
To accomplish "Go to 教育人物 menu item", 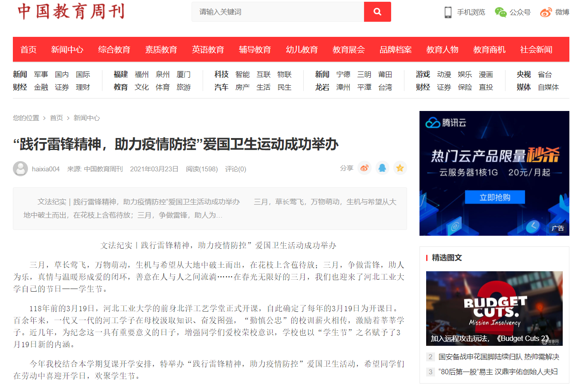I will pos(442,50).
